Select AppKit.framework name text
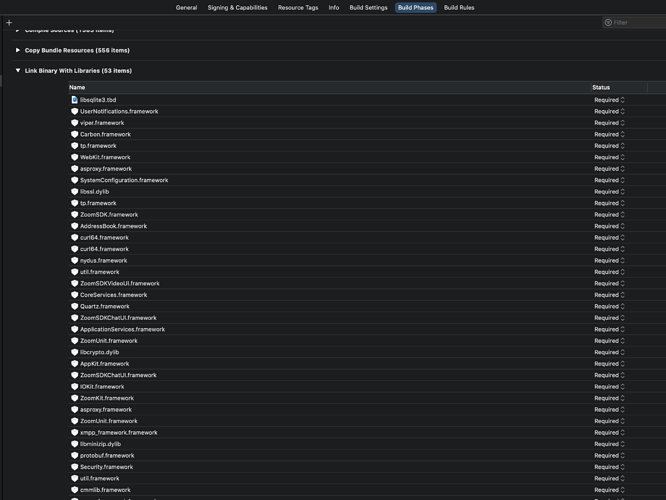This screenshot has height=500, width=666. pyautogui.click(x=104, y=364)
